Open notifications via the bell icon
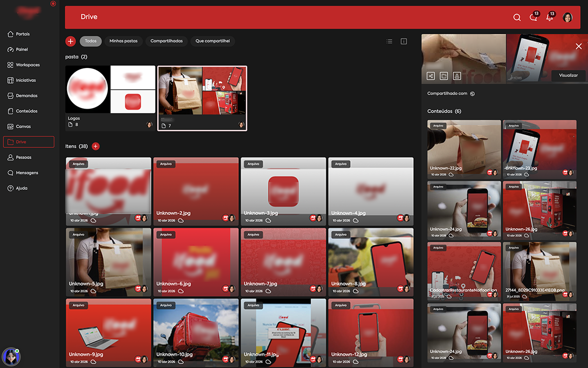 coord(549,17)
